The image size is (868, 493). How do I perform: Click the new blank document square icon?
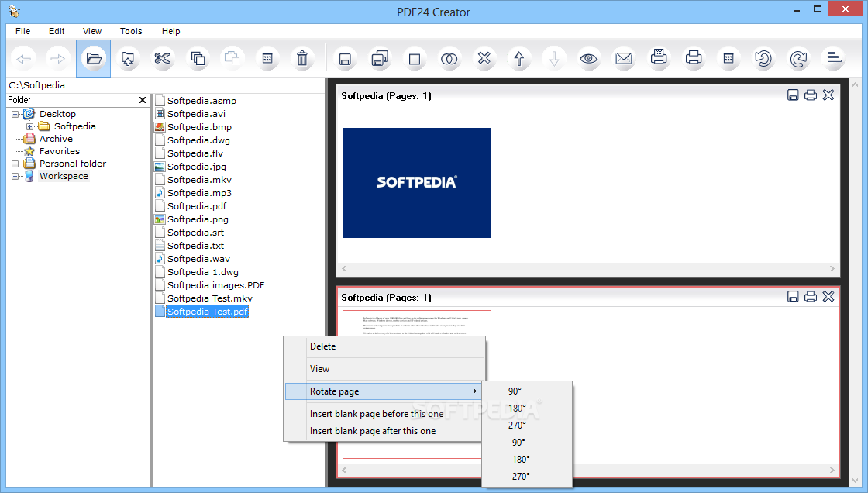point(414,59)
